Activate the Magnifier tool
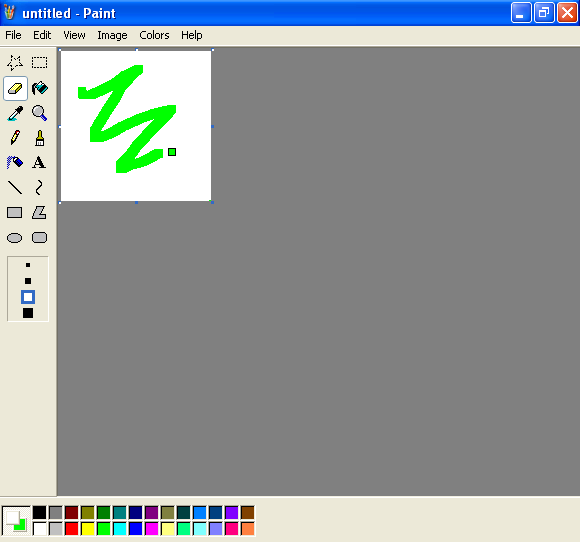 (x=39, y=113)
